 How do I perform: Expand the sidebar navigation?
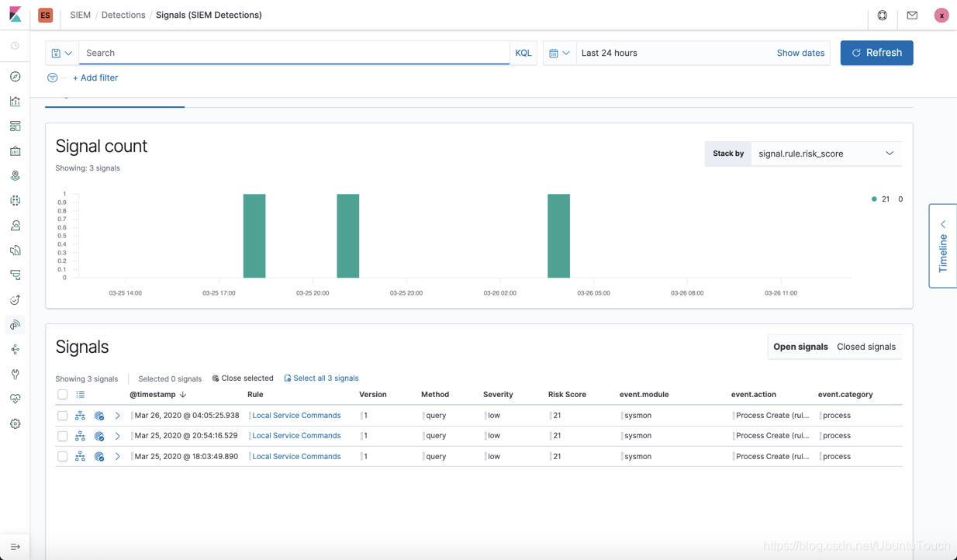point(15,547)
